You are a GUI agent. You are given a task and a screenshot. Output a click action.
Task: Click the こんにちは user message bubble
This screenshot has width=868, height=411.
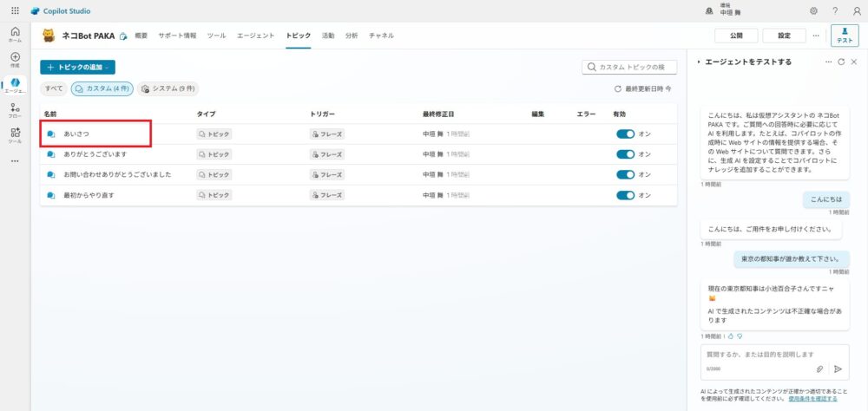(826, 200)
